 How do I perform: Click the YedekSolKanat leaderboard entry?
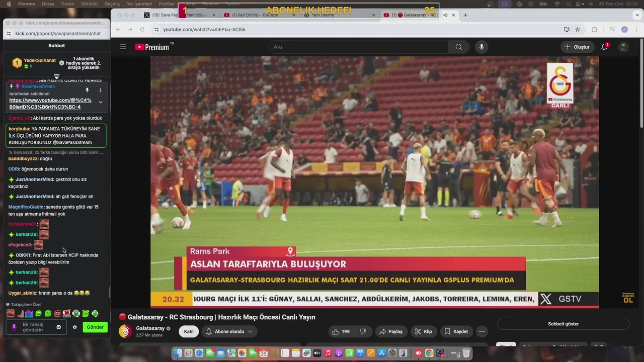pos(34,63)
